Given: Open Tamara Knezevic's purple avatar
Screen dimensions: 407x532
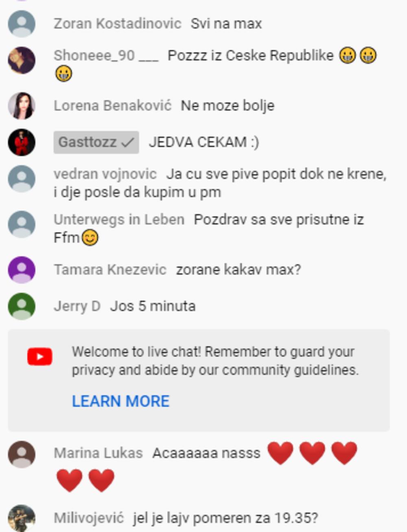Looking at the screenshot, I should pos(22,270).
